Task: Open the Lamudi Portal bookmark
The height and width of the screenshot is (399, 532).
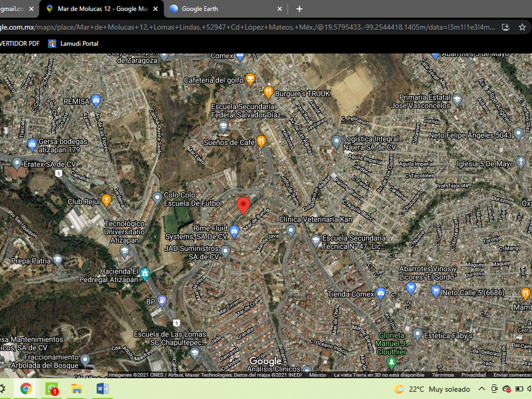Action: coord(73,44)
